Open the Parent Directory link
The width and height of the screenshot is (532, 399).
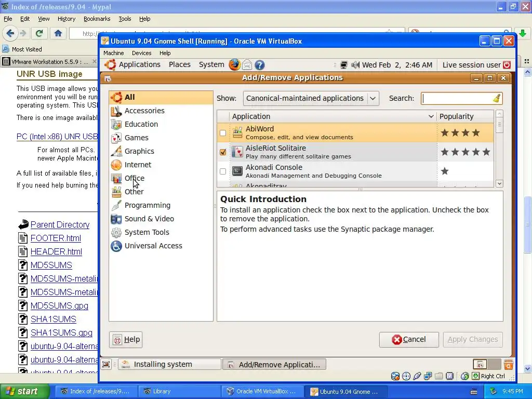[x=60, y=225]
